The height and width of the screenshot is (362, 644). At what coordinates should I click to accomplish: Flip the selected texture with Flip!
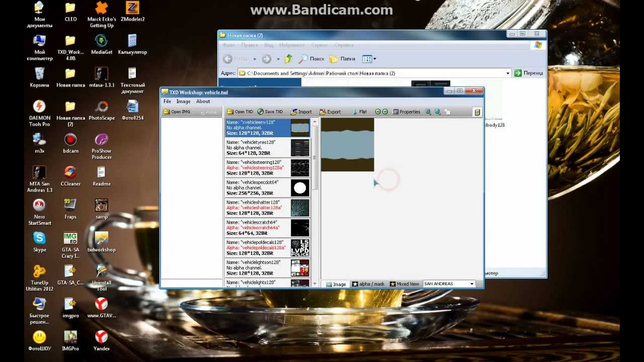click(x=359, y=112)
